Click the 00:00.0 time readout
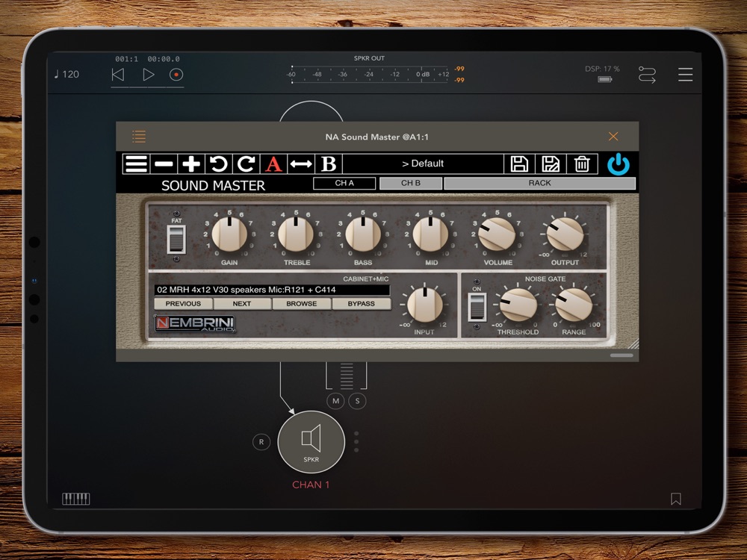This screenshot has width=747, height=560. tap(164, 59)
